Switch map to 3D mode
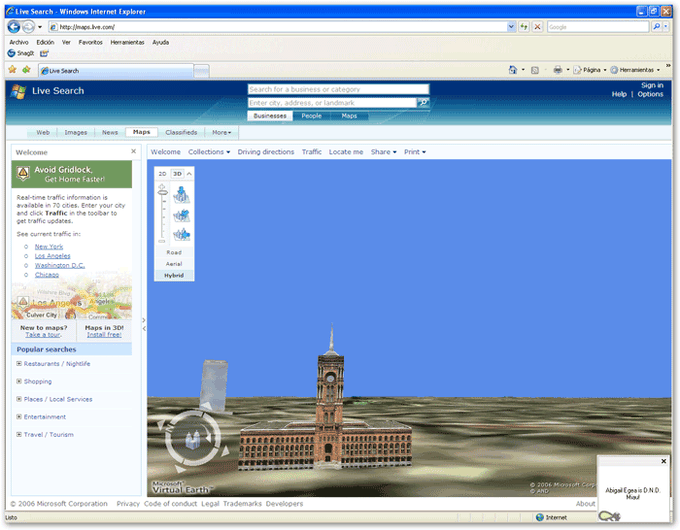This screenshot has height=530, width=680. 177,173
